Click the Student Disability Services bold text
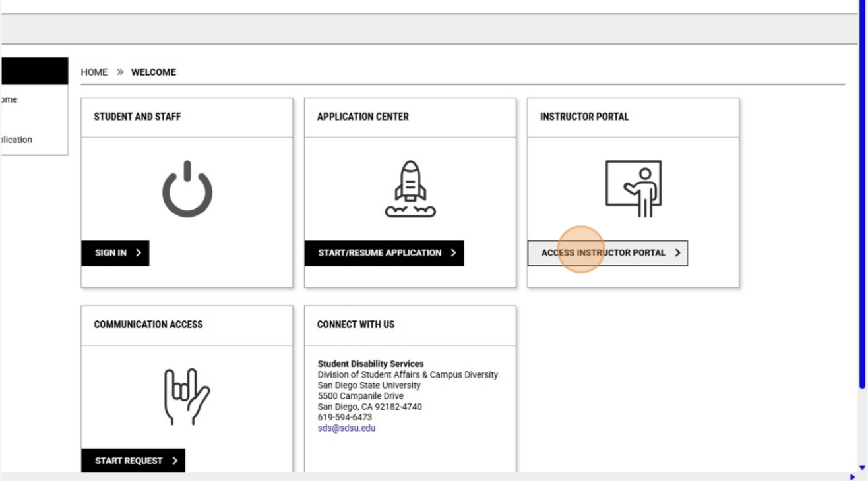 click(371, 364)
